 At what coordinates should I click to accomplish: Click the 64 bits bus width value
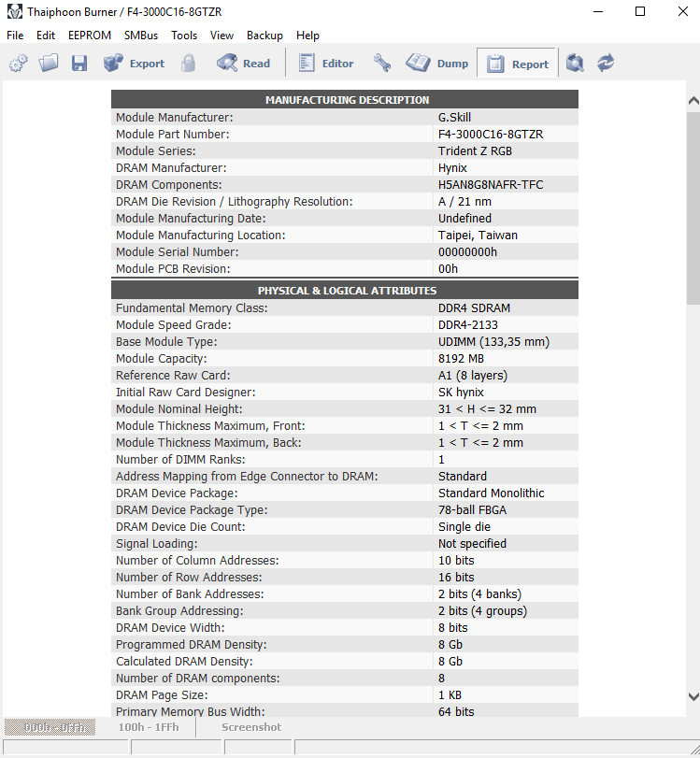pos(456,711)
